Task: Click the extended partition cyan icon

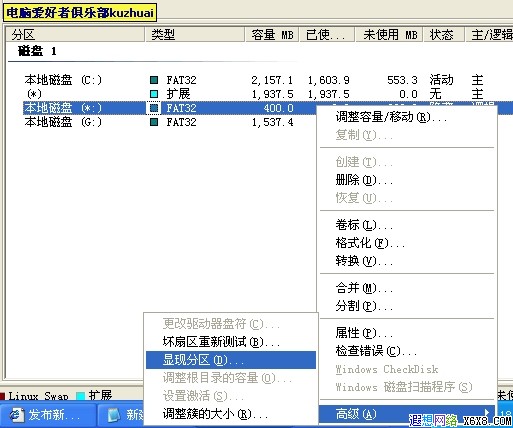Action: pyautogui.click(x=154, y=94)
